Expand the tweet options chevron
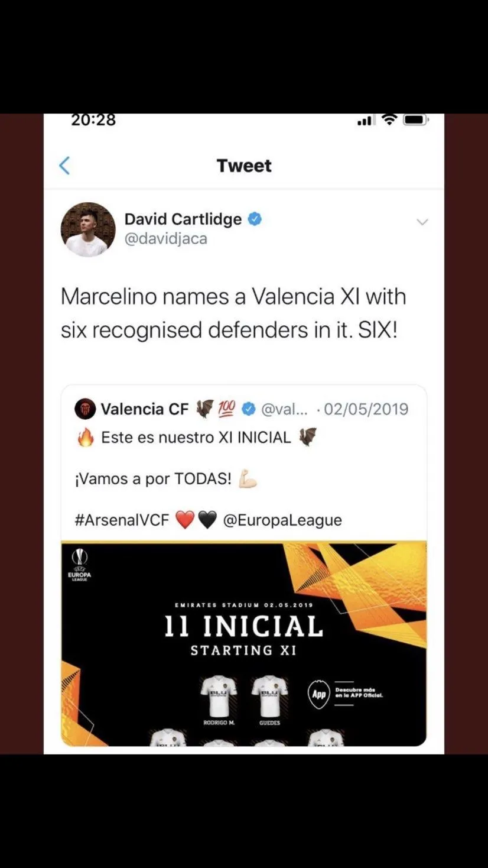This screenshot has height=868, width=488. coord(422,222)
